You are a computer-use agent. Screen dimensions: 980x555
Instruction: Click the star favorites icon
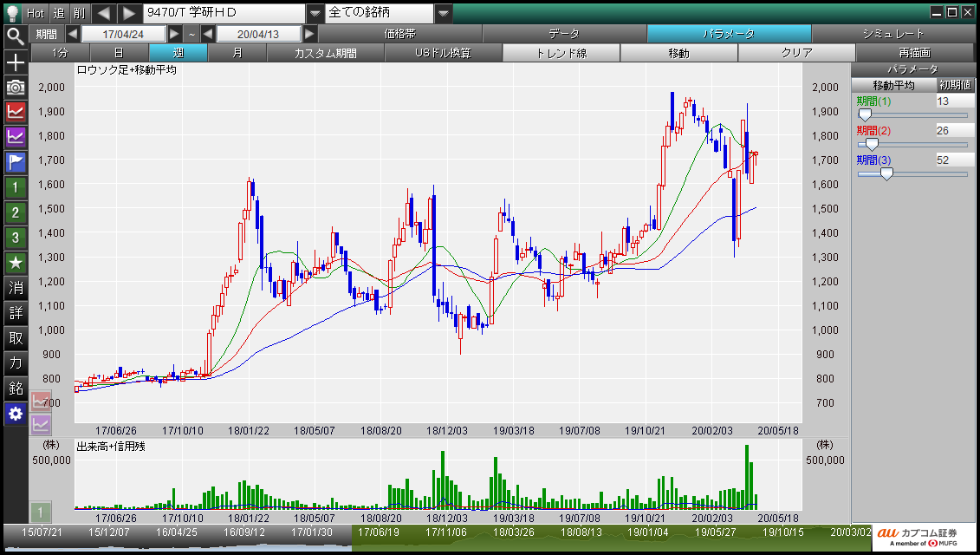16,262
